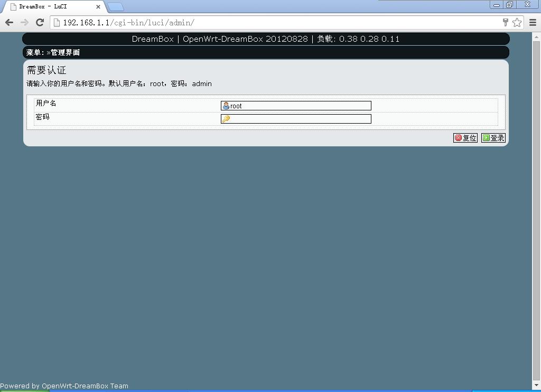Click inside the 用户名 field containing root
Screen dimensions: 541x392
[296, 105]
